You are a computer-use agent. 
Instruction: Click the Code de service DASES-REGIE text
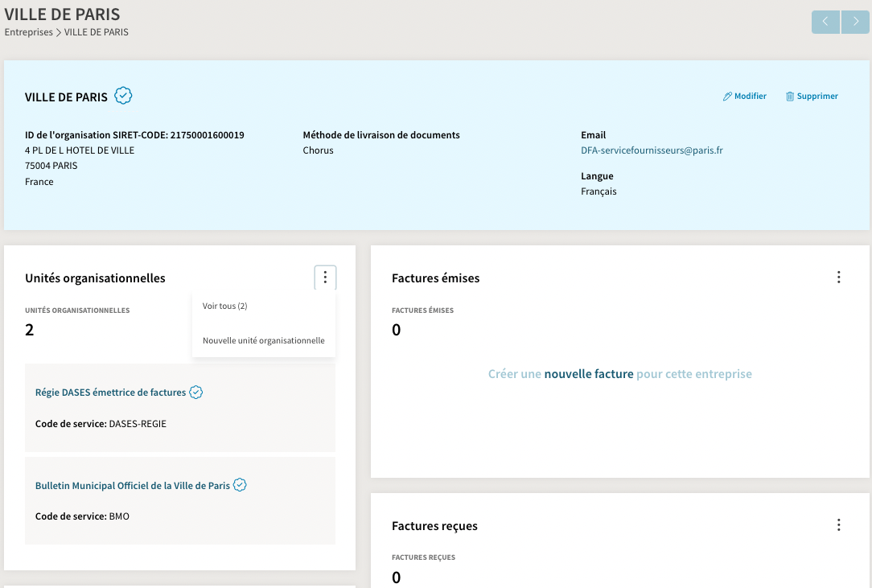(101, 424)
